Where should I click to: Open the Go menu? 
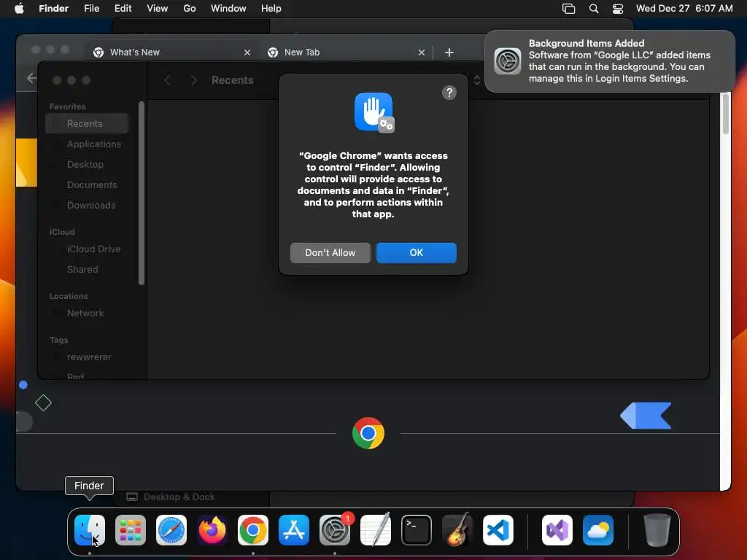[x=190, y=9]
